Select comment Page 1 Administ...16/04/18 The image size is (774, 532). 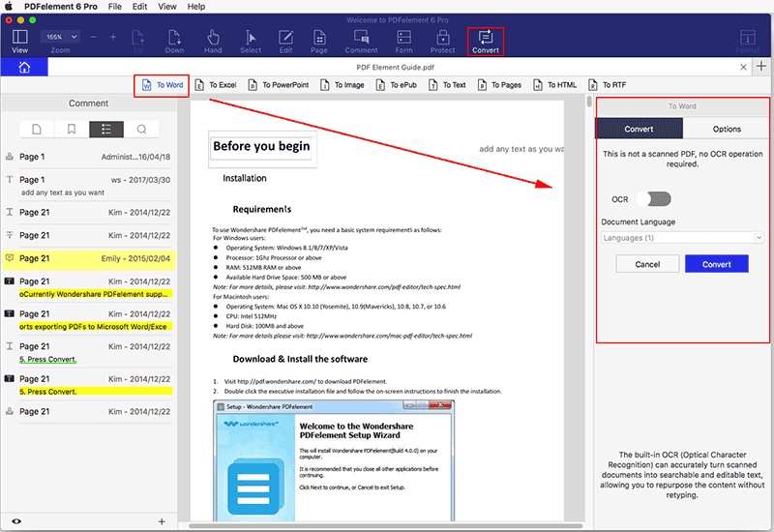(88, 157)
